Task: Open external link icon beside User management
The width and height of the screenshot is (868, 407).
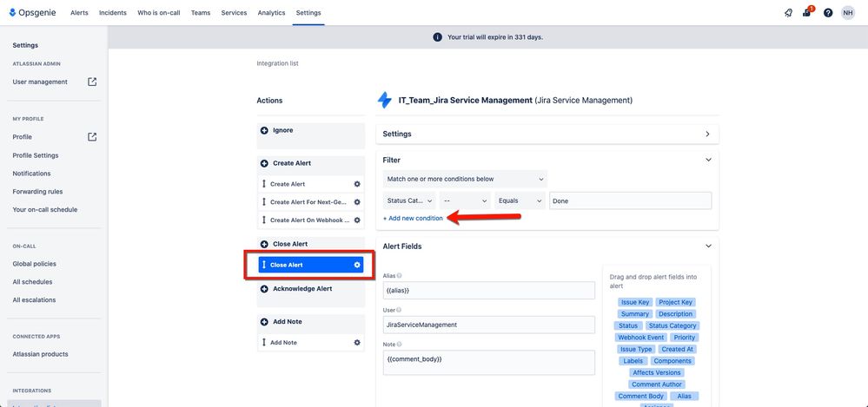Action: (92, 82)
